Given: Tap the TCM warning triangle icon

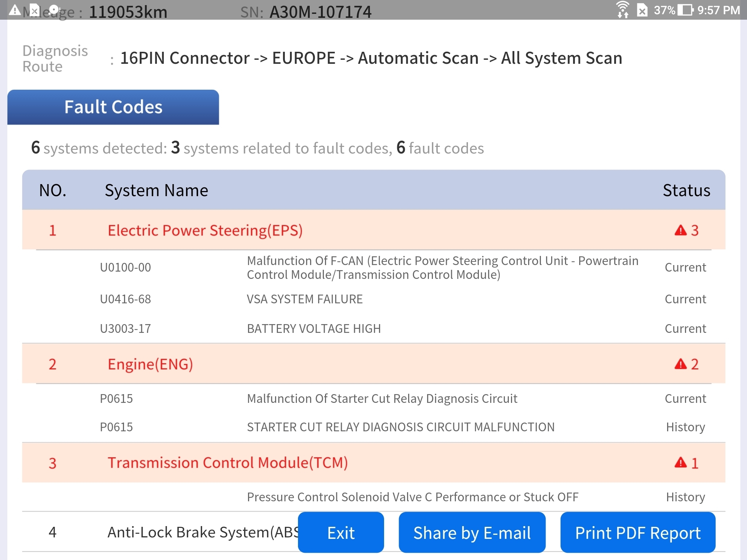Looking at the screenshot, I should [680, 462].
